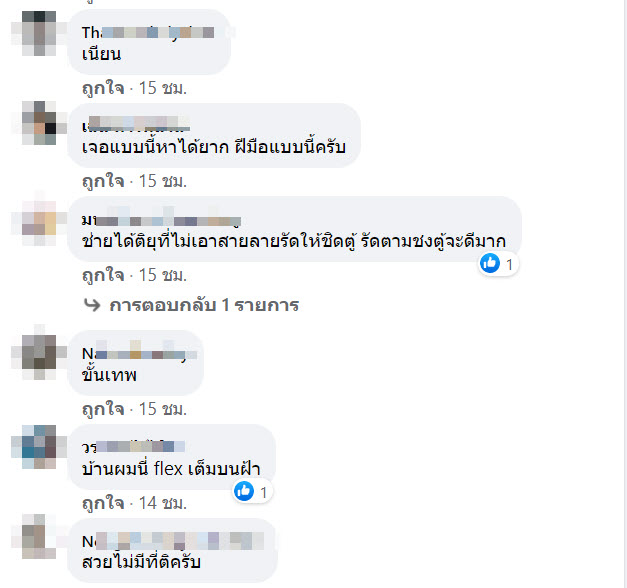
Task: Click ถูกใจ under the ช่ายได้ติยุ comment
Action: pos(103,275)
